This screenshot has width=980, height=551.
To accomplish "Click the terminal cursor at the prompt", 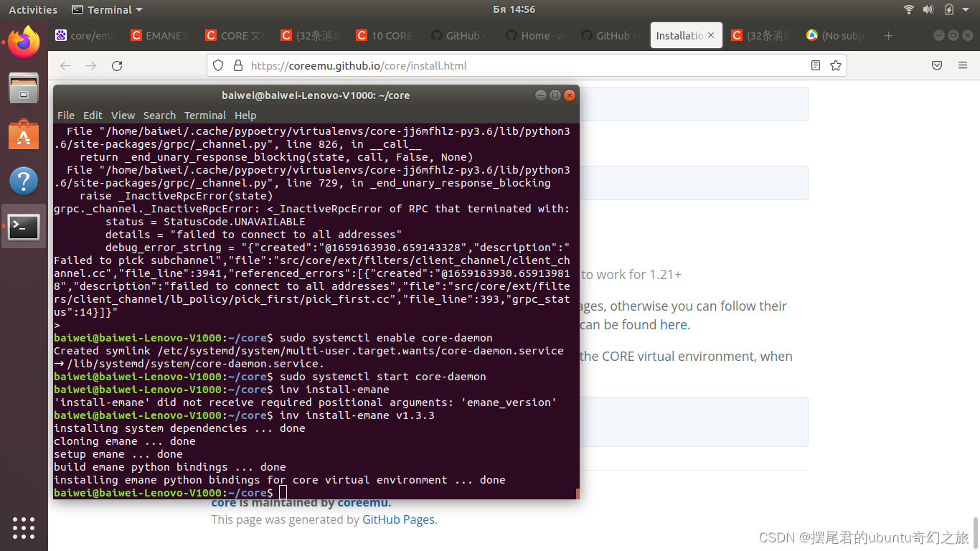I will pos(283,493).
